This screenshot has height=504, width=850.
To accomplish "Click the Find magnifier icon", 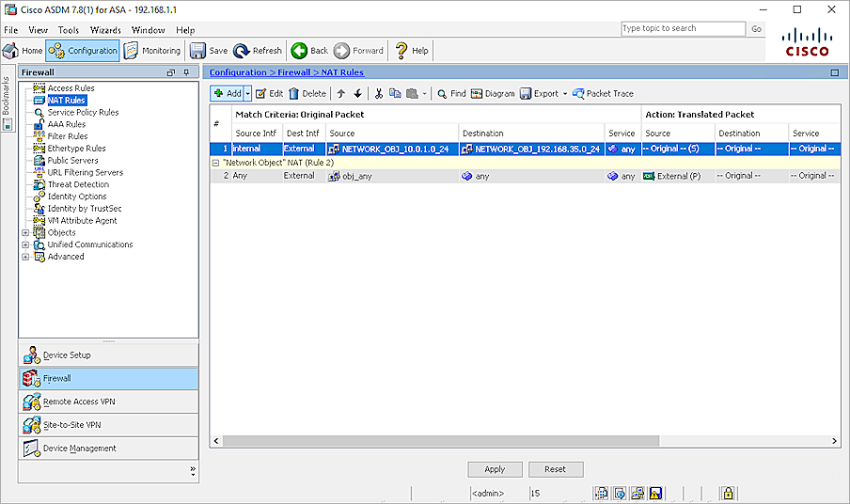I will click(x=441, y=94).
